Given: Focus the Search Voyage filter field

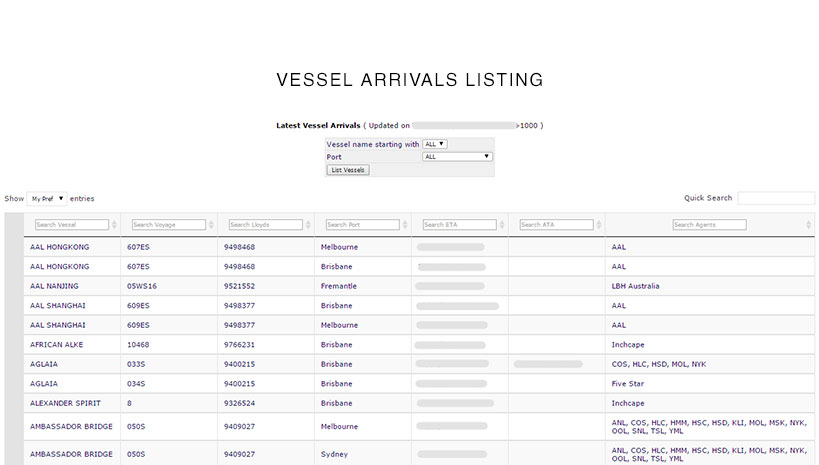Looking at the screenshot, I should coord(169,225).
